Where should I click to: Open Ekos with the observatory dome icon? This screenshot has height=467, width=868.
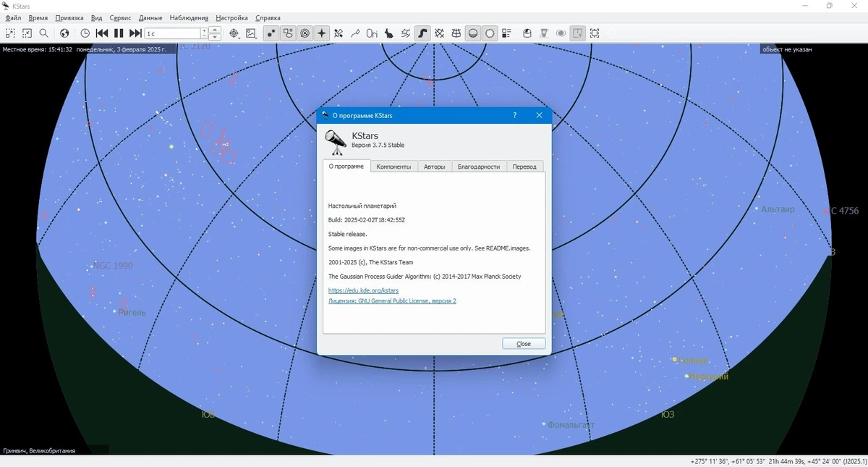[527, 33]
